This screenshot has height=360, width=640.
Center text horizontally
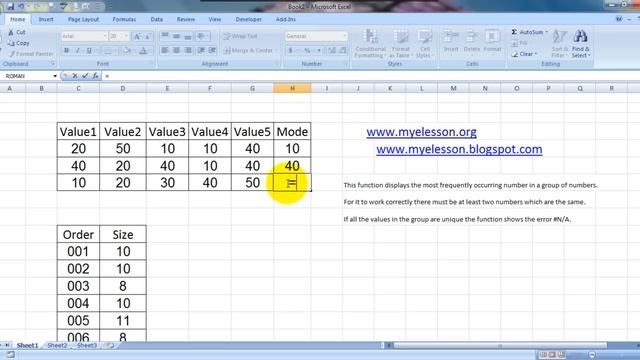[x=176, y=50]
